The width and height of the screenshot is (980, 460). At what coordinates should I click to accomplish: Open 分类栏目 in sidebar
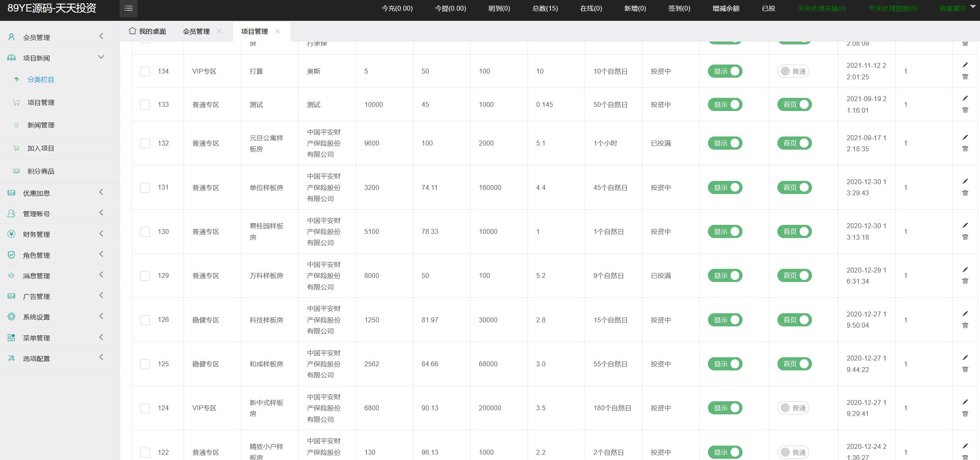41,79
